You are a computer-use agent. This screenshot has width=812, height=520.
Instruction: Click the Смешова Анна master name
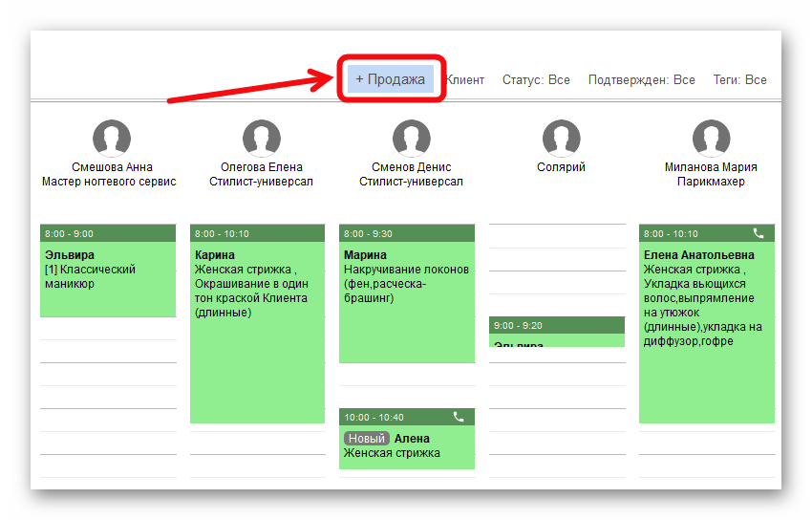point(112,167)
